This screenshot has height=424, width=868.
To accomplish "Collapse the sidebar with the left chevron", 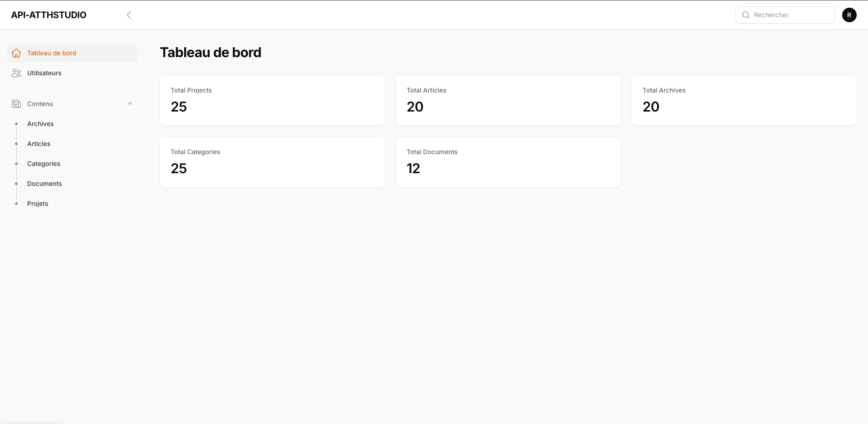I will [x=129, y=15].
